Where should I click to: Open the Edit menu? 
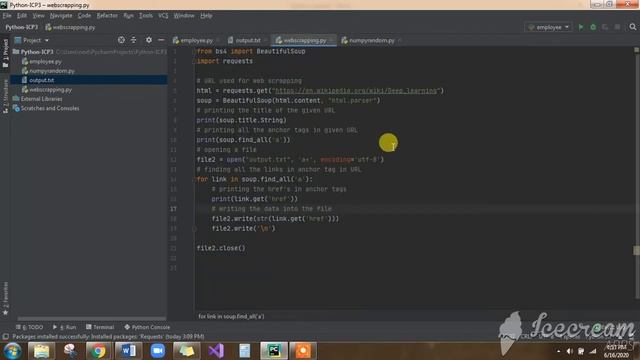coord(22,16)
